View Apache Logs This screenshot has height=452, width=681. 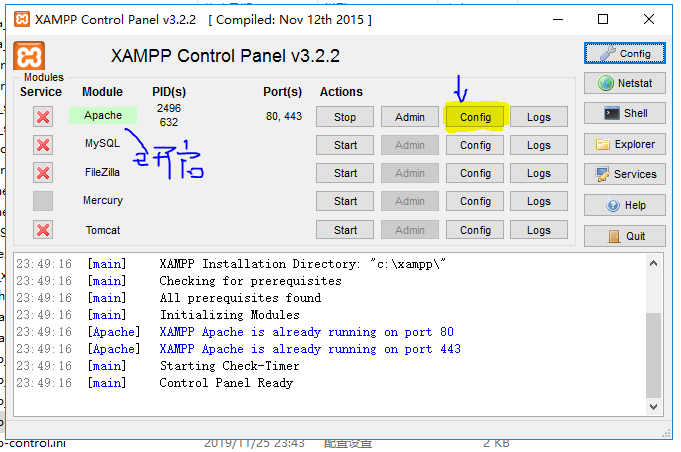pos(539,117)
